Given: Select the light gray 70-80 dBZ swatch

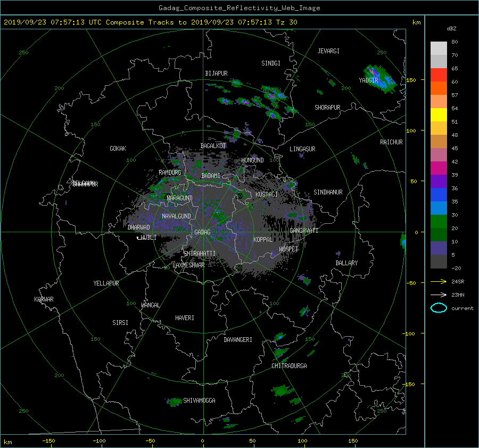Looking at the screenshot, I should click(439, 48).
